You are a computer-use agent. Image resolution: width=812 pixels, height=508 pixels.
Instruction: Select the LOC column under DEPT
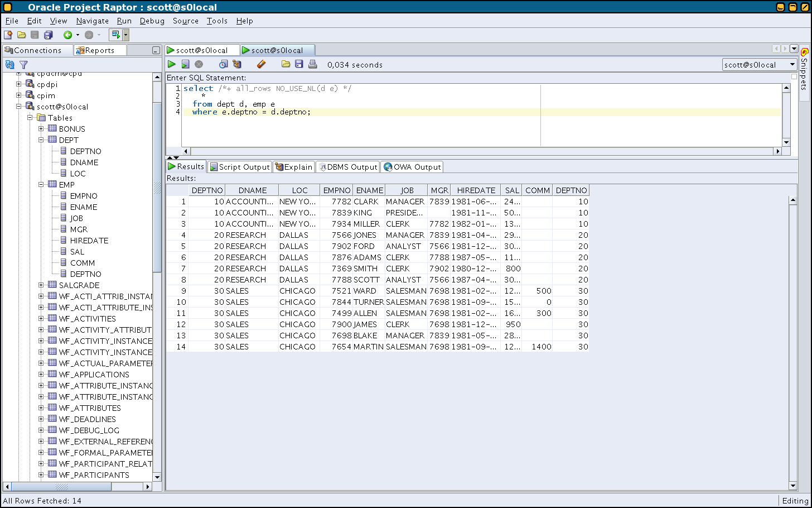pos(78,174)
